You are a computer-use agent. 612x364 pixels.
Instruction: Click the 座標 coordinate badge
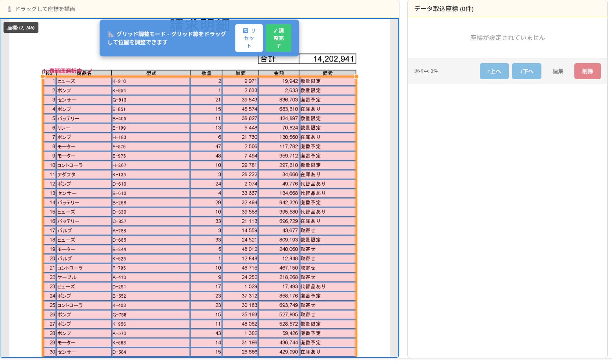point(21,28)
